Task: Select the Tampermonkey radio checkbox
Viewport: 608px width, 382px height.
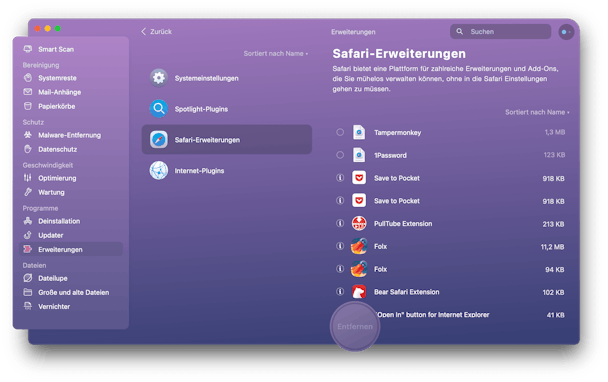Action: tap(340, 132)
